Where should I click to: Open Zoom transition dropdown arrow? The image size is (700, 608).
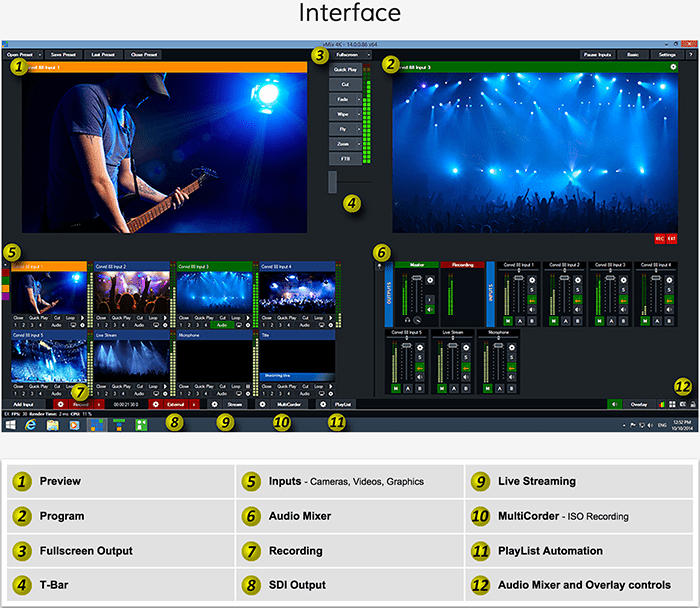point(359,144)
